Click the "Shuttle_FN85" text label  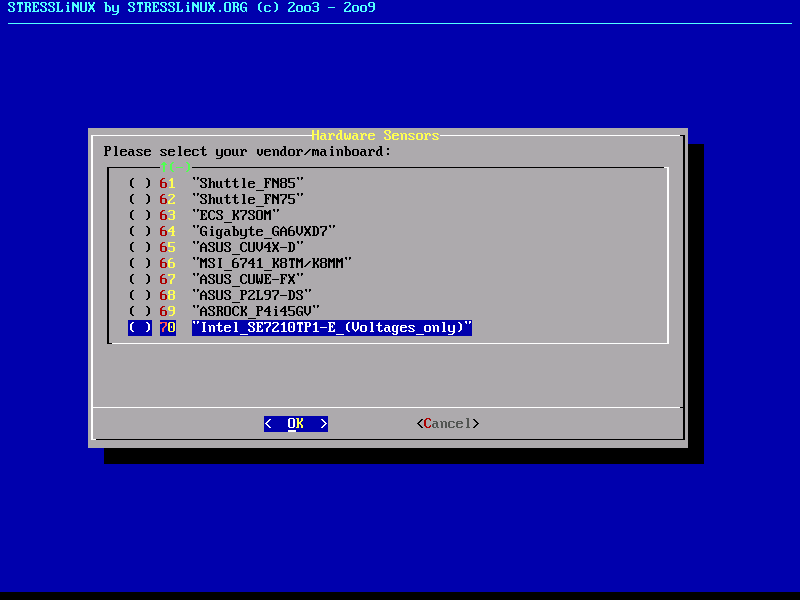tap(248, 183)
